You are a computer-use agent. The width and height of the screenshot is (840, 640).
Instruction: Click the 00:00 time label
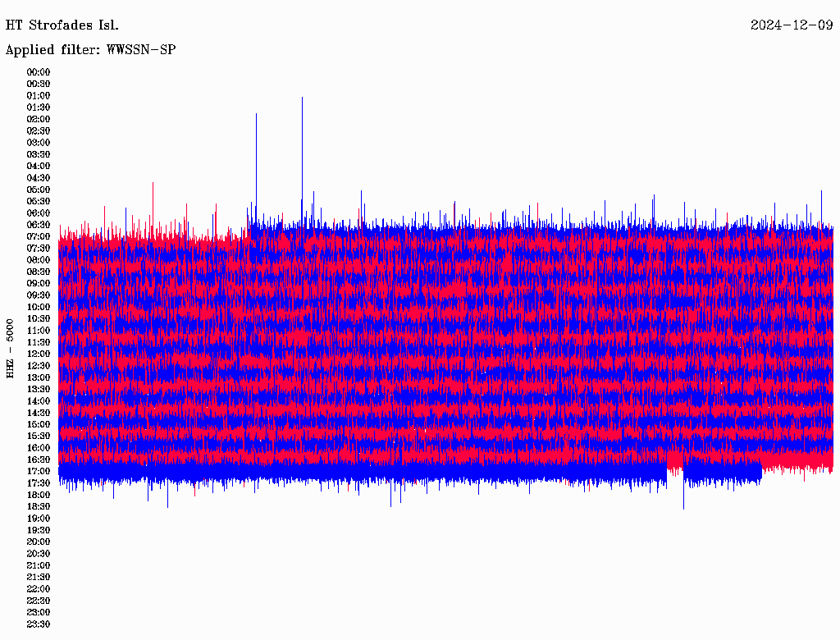pyautogui.click(x=39, y=72)
